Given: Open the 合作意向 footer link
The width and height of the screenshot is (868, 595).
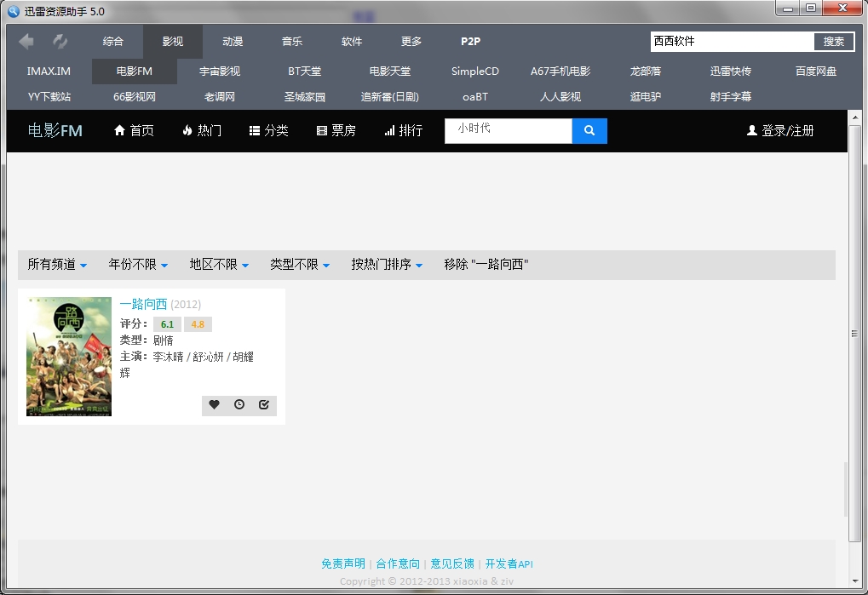Looking at the screenshot, I should point(398,564).
